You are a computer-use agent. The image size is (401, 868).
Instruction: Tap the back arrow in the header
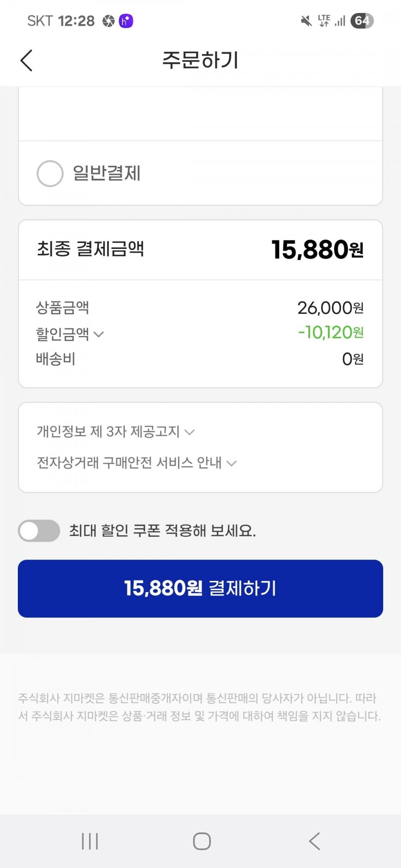pos(27,60)
